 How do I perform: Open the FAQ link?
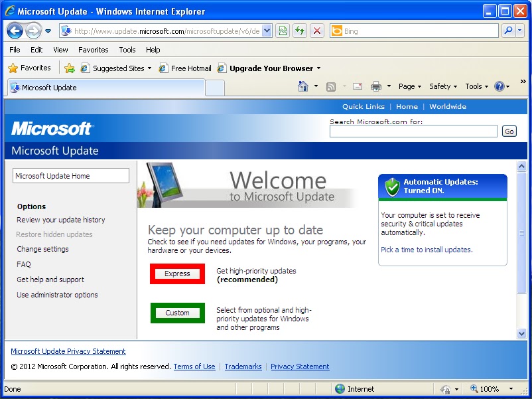point(24,264)
